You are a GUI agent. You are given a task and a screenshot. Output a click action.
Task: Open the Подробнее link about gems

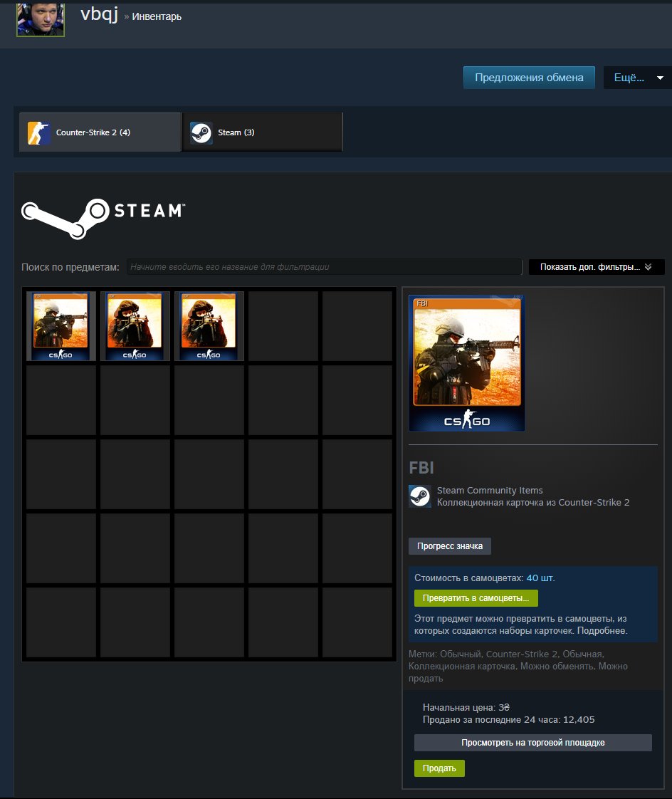tap(602, 631)
